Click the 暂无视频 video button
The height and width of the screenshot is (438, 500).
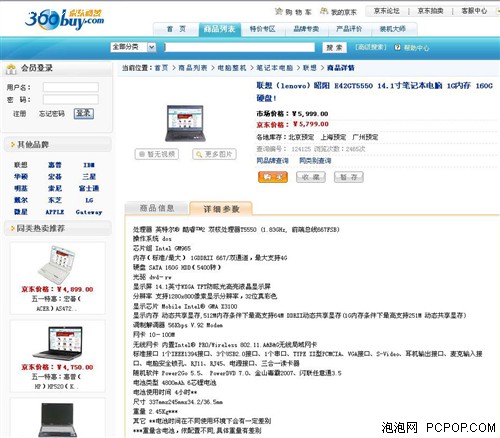[157, 154]
